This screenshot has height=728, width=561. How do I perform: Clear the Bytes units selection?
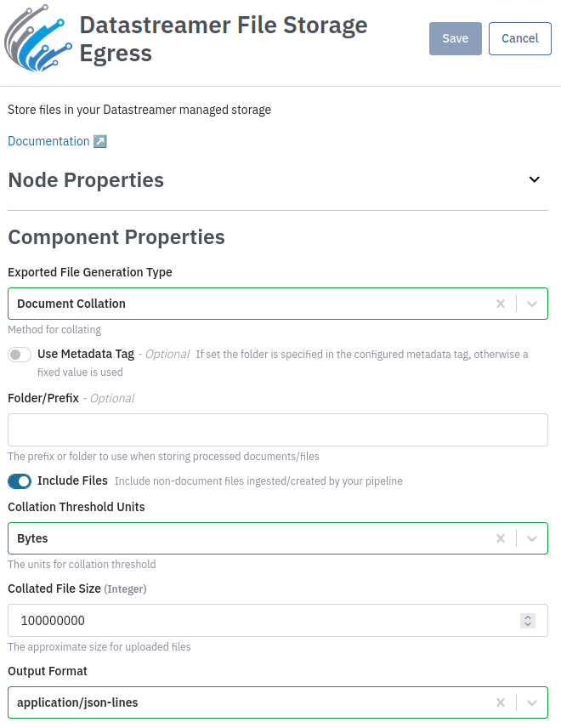(x=501, y=538)
